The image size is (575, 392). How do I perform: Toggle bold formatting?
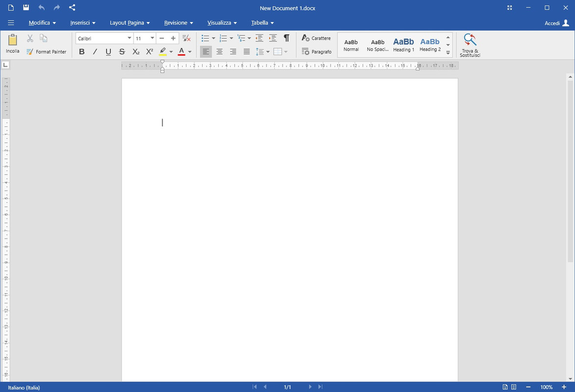pos(82,51)
